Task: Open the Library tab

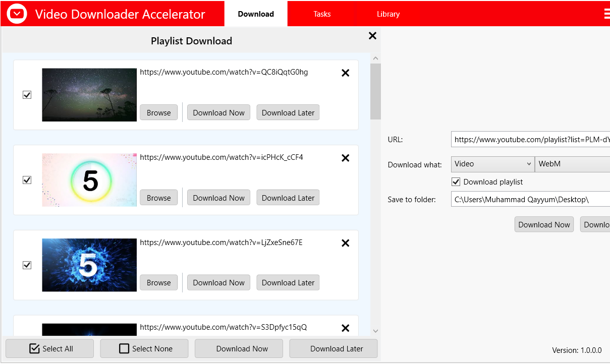Action: (x=388, y=14)
